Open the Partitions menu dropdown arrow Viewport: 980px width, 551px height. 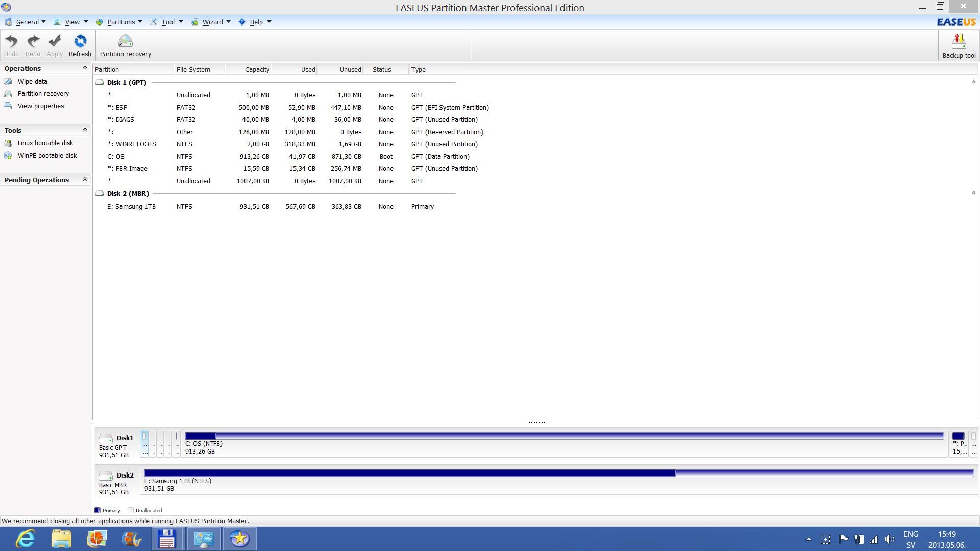(x=140, y=22)
